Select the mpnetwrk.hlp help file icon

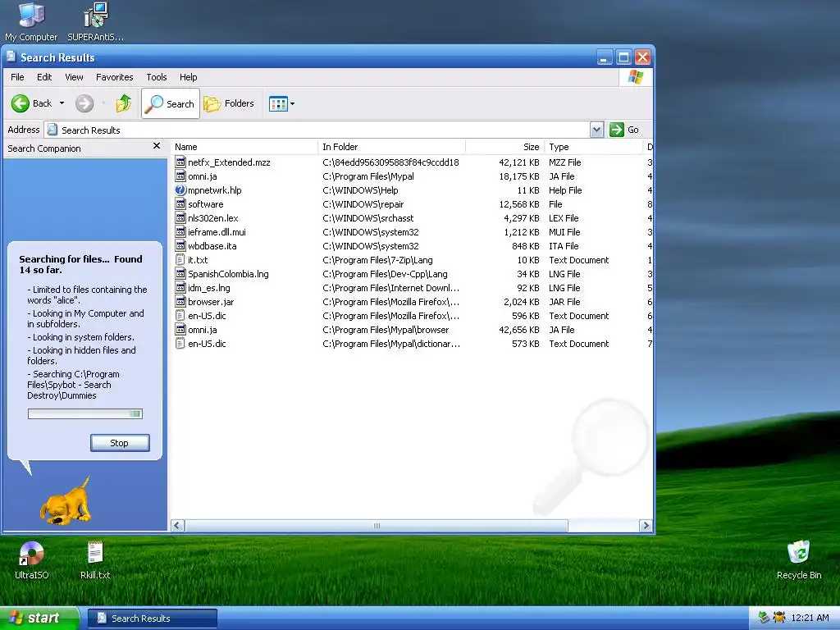tap(180, 190)
